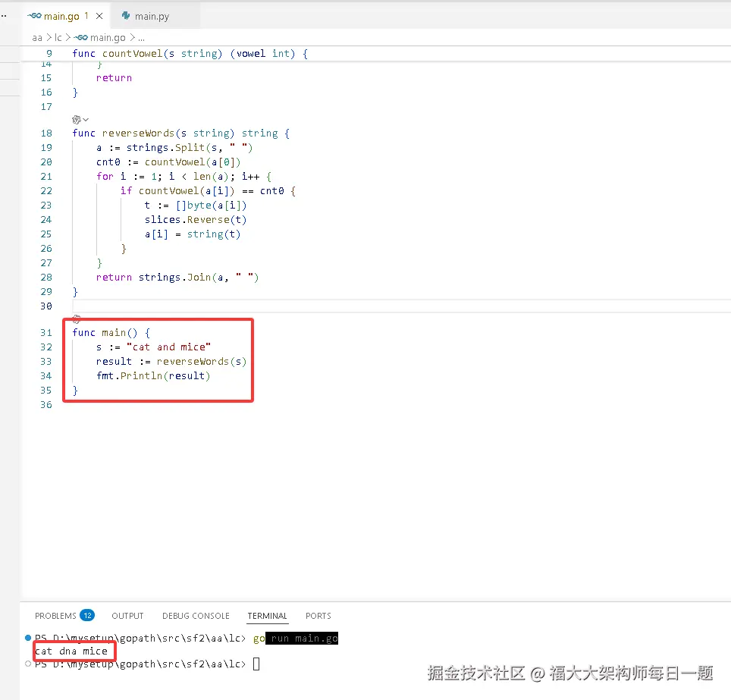Screen dimensions: 731x700
Task: Click 'return strings.Join' on line 28
Action: click(154, 277)
